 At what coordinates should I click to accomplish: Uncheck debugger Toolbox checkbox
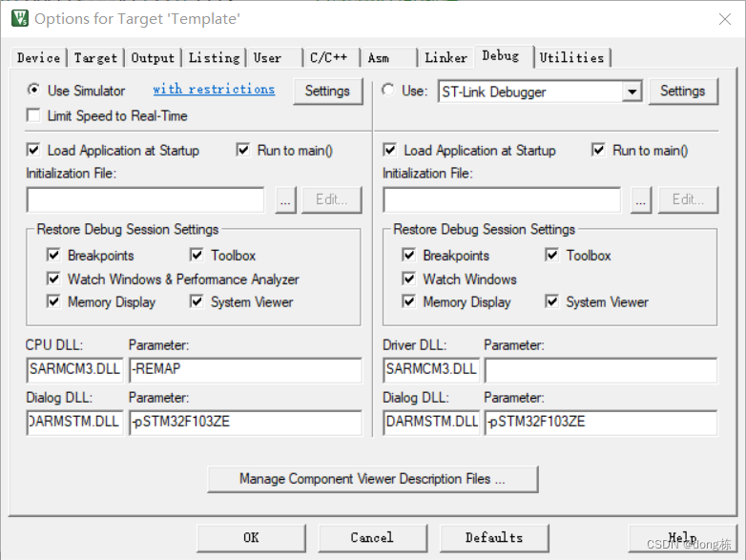pos(552,255)
